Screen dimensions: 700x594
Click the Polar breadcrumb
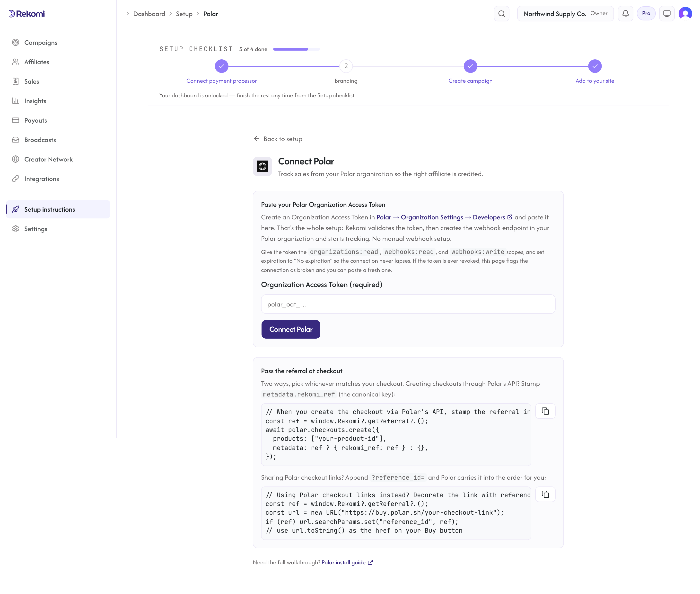click(211, 14)
